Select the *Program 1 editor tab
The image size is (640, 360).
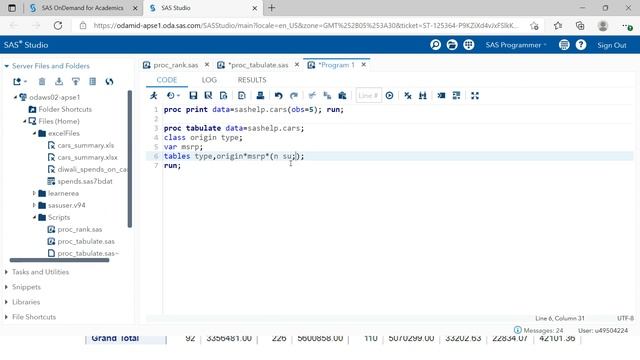point(336,65)
